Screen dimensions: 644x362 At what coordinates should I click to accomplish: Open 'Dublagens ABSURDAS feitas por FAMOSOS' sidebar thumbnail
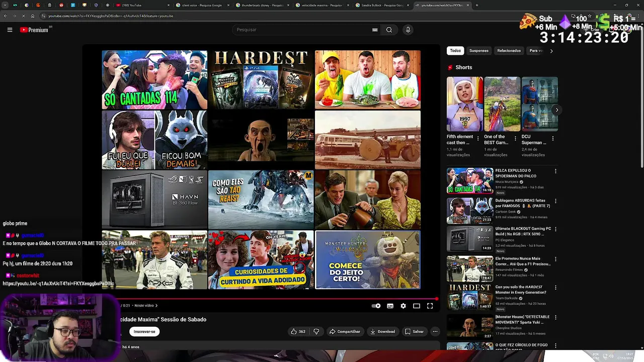(x=470, y=210)
